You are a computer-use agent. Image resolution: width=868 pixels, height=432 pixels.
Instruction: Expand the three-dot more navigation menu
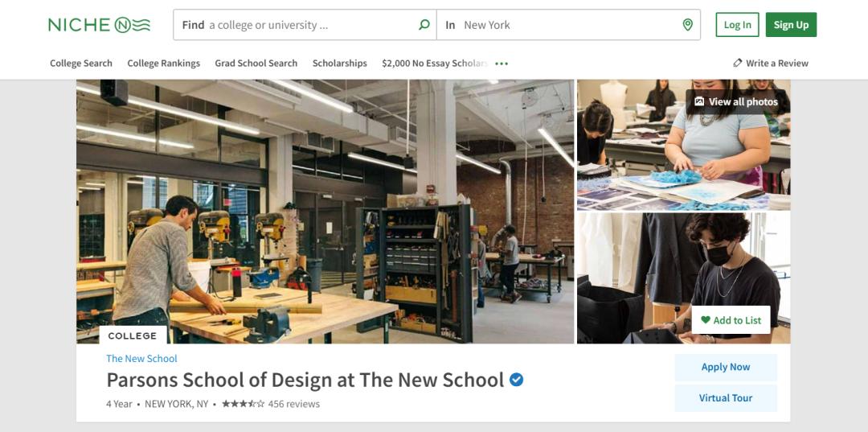coord(502,64)
